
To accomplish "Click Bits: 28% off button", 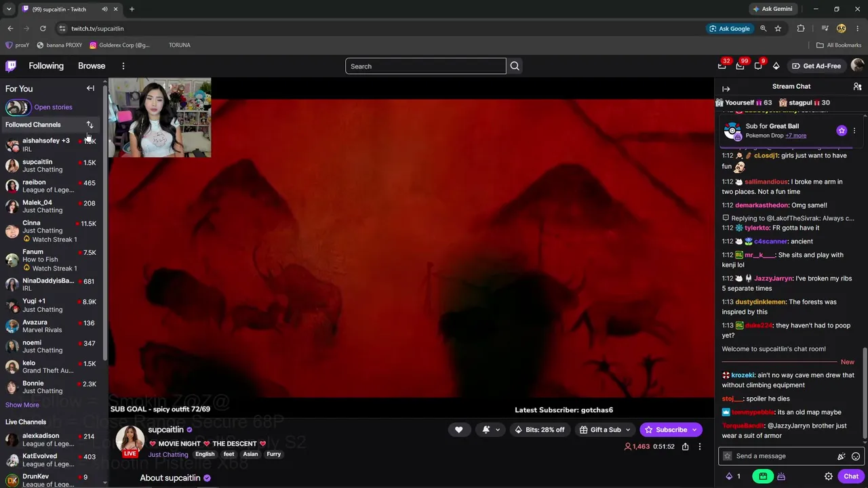I will [540, 430].
